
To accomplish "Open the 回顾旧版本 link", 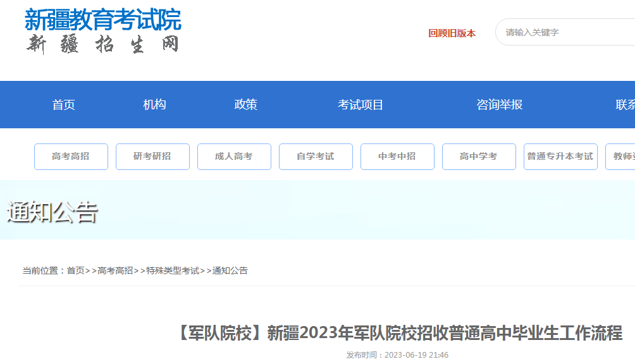I will pyautogui.click(x=452, y=33).
